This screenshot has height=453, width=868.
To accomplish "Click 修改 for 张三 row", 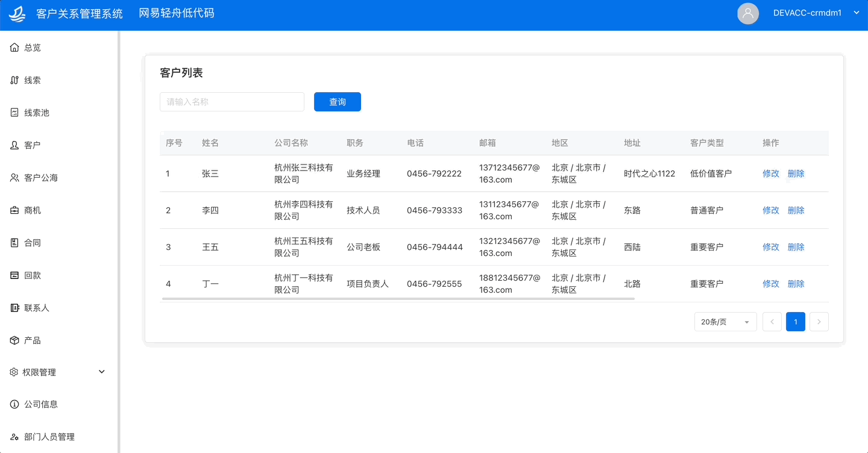I will point(771,173).
